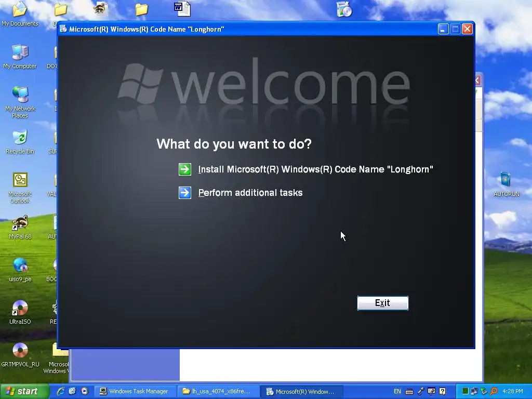
Task: Click the blue Perform additional tasks arrow
Action: tap(185, 193)
